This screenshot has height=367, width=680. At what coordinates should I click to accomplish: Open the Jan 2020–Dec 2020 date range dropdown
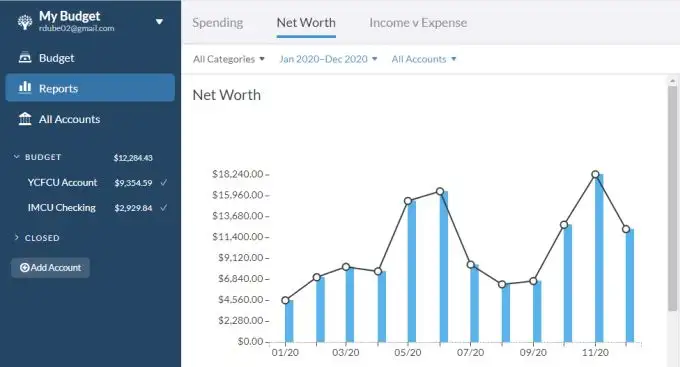tap(328, 59)
